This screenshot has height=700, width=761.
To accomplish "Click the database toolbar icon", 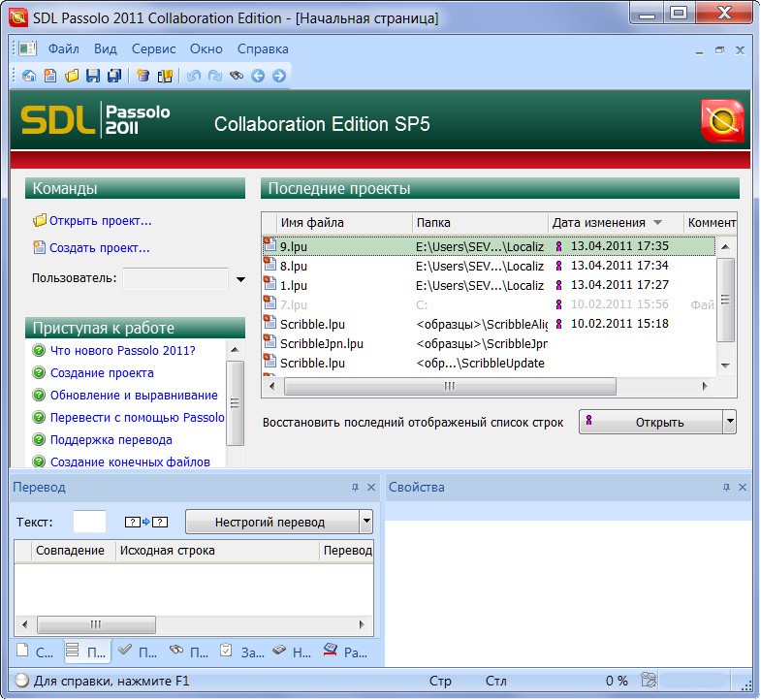I will point(143,76).
